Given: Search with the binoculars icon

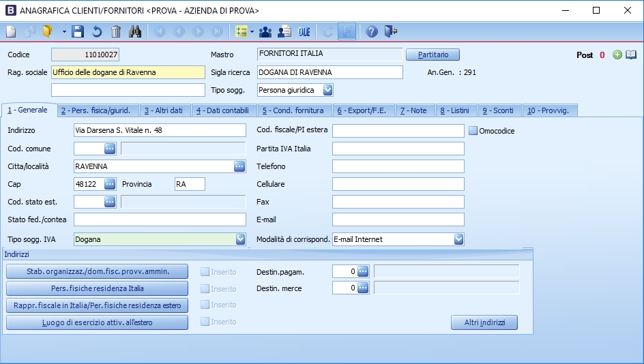Looking at the screenshot, I should (135, 31).
